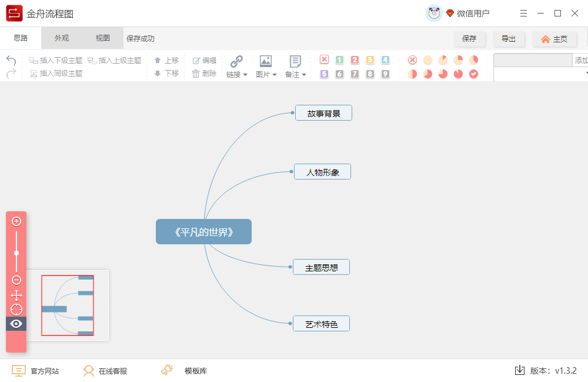This screenshot has height=382, width=588.
Task: Switch to the 外观 tab
Action: pos(61,37)
